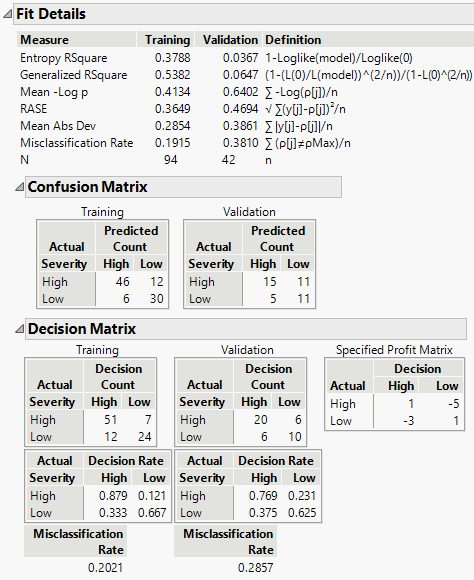
Task: Click the Generalized RSquare training value 0.5382
Action: click(172, 75)
